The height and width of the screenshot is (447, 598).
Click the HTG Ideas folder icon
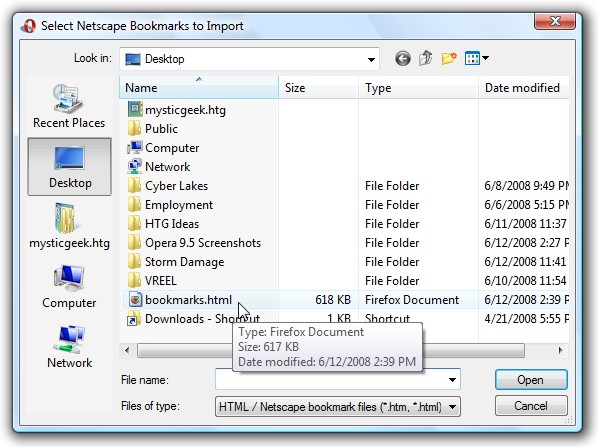point(134,224)
